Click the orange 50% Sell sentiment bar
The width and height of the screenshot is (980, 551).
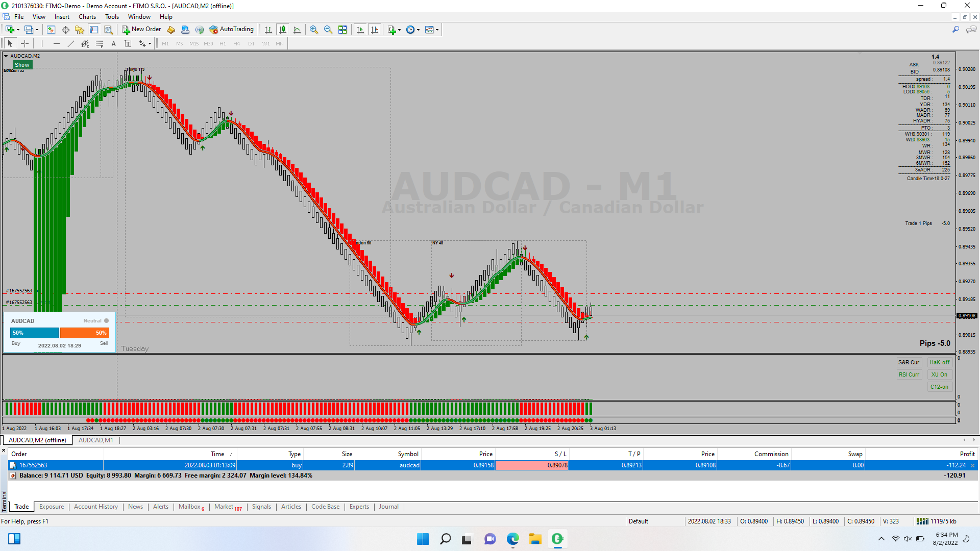(84, 333)
